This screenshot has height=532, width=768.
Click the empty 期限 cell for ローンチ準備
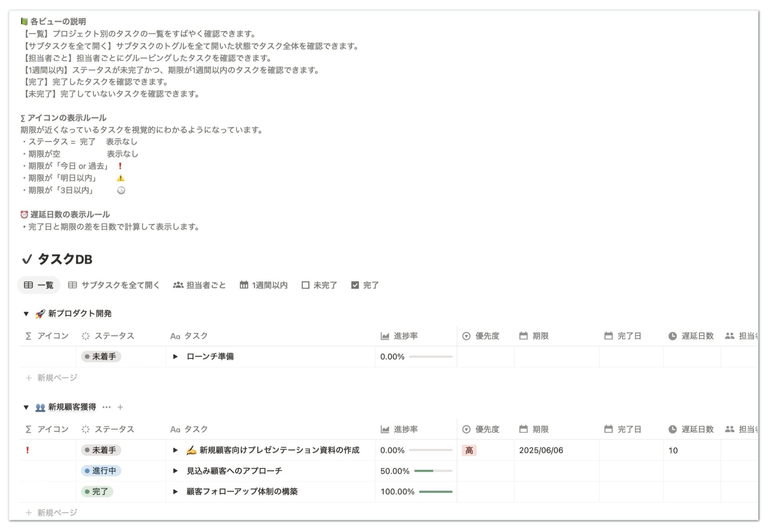click(x=556, y=356)
